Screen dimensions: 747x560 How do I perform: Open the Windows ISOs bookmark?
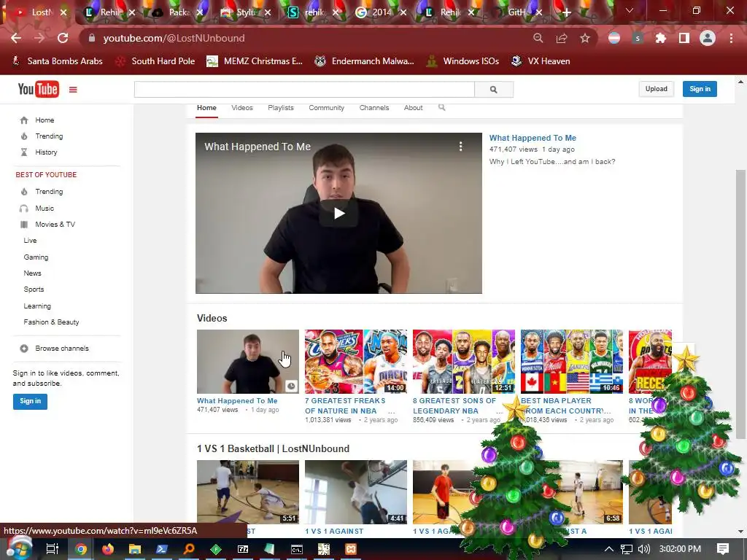click(463, 61)
